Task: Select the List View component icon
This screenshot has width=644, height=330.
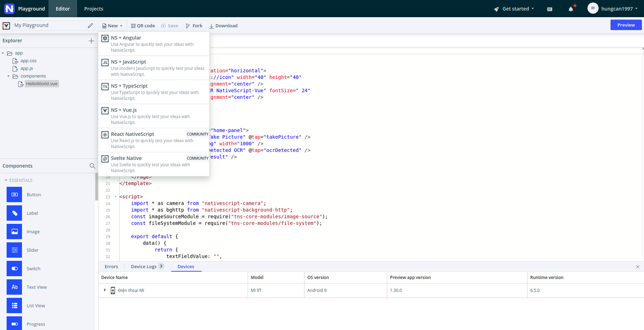Action: coord(14,306)
